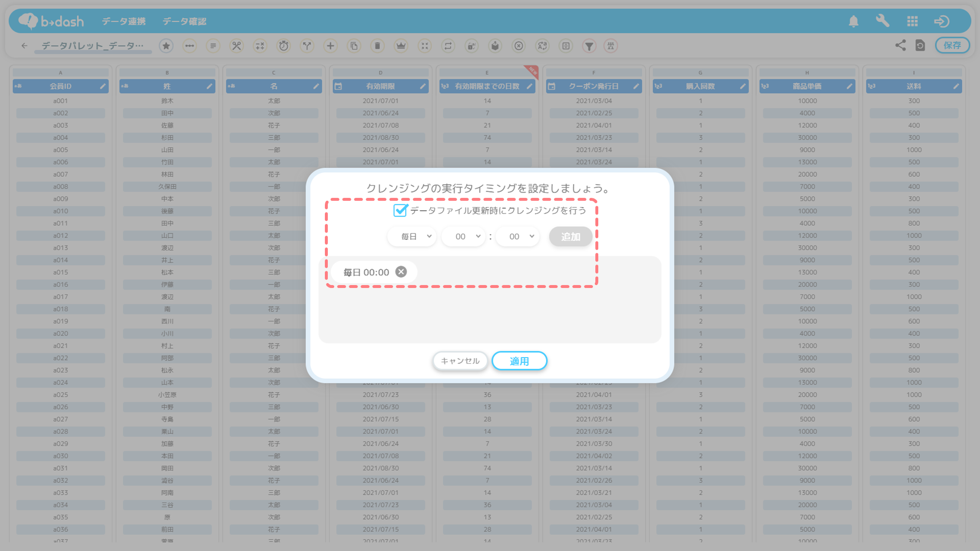980x551 pixels.
Task: Click the character convert A-a icon
Action: coord(542,46)
